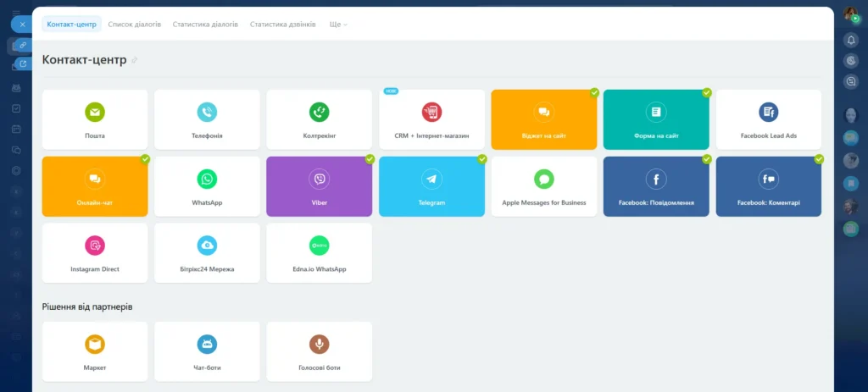Click the green checkmark on Telegram tile
Image resolution: width=868 pixels, height=392 pixels.
click(482, 159)
